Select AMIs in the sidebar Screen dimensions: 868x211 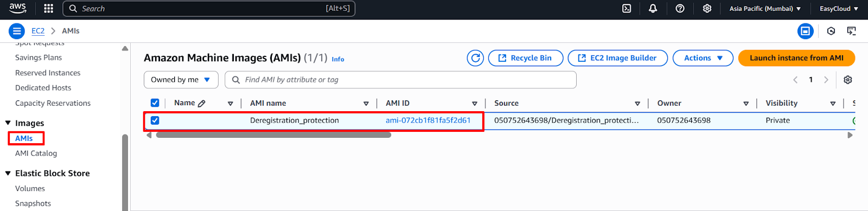[x=24, y=138]
